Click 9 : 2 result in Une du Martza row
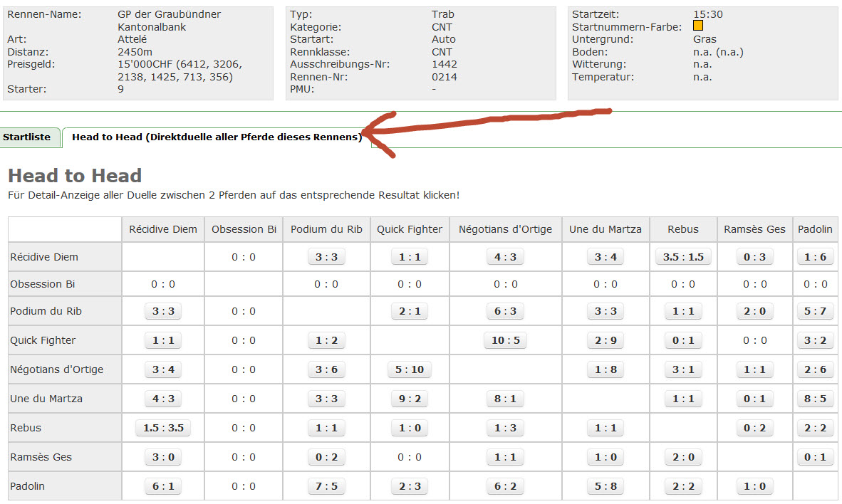Image resolution: width=842 pixels, height=504 pixels. (410, 399)
